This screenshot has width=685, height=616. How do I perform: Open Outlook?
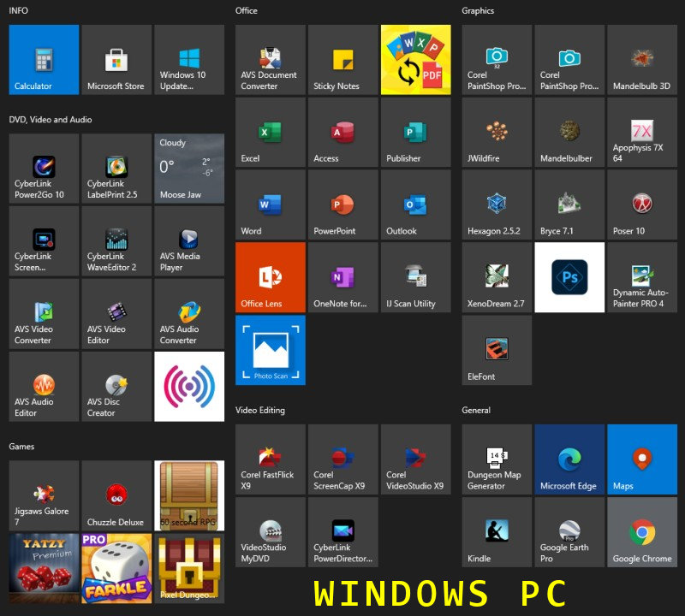[x=416, y=204]
